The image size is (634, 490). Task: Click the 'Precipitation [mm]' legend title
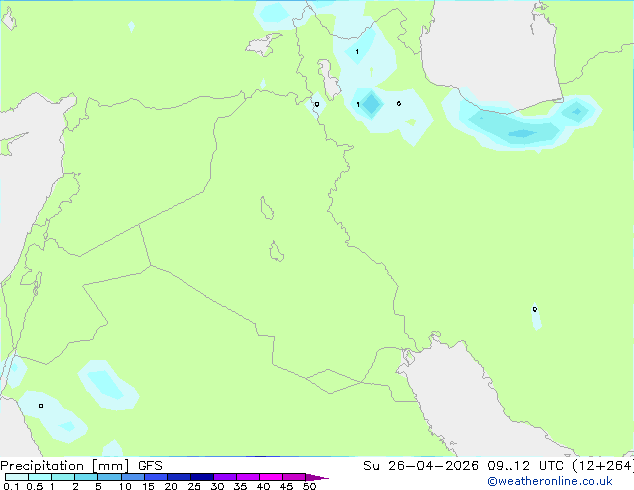65,466
